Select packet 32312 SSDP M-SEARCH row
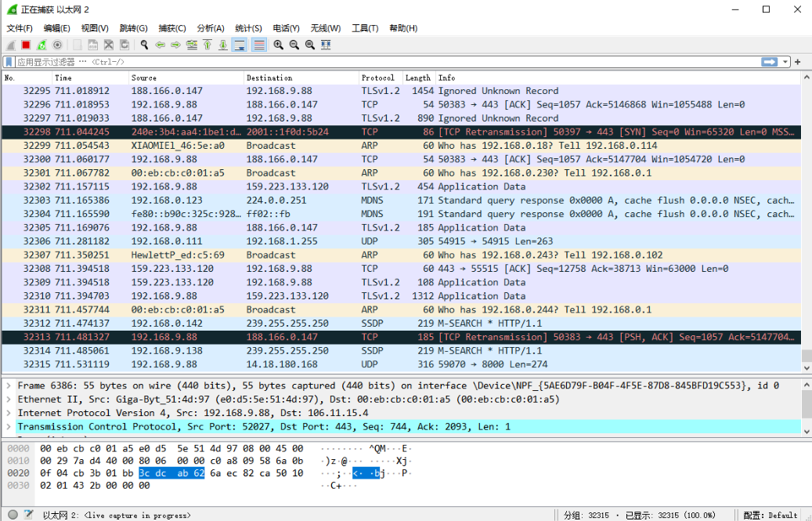The height and width of the screenshot is (521, 812). (x=402, y=323)
